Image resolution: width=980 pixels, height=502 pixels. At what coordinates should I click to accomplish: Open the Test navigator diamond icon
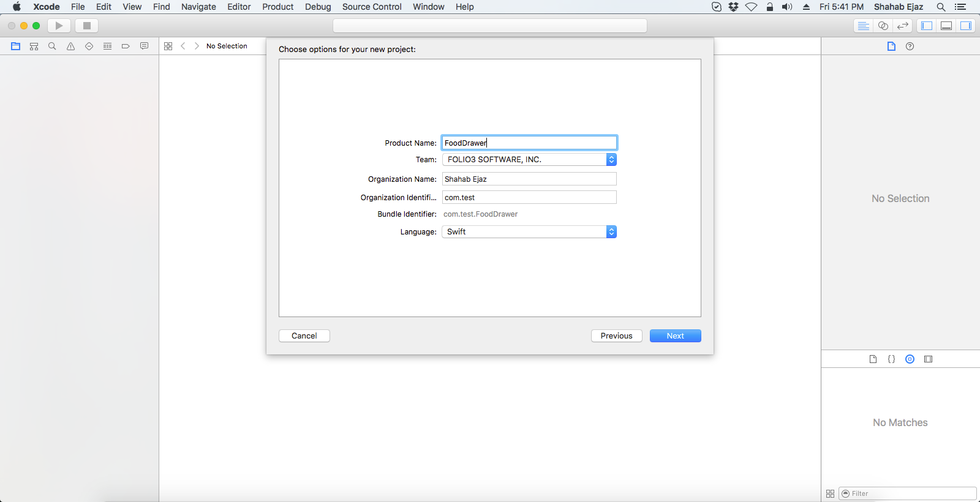(x=89, y=46)
